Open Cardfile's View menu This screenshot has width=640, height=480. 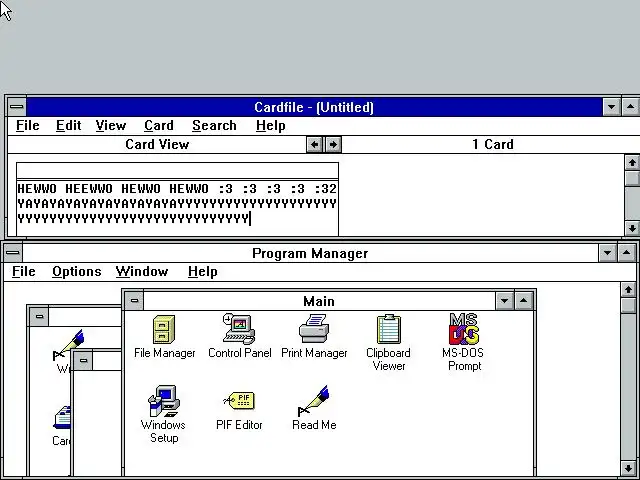coord(111,126)
